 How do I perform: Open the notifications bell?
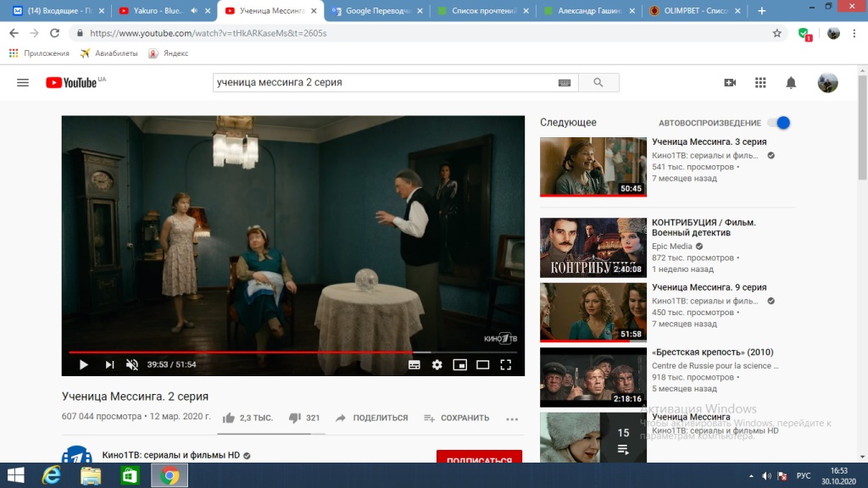[x=791, y=82]
